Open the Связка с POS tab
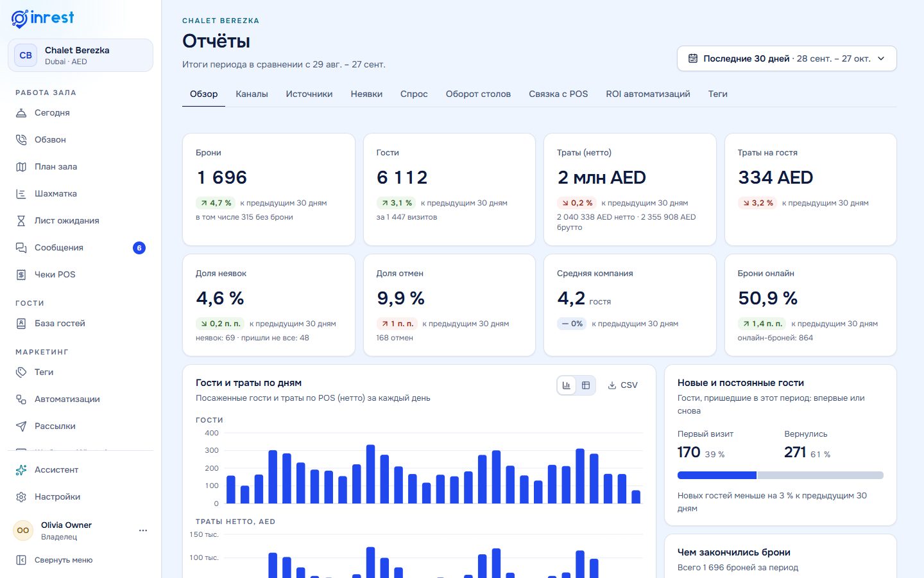Image resolution: width=924 pixels, height=578 pixels. tap(558, 94)
